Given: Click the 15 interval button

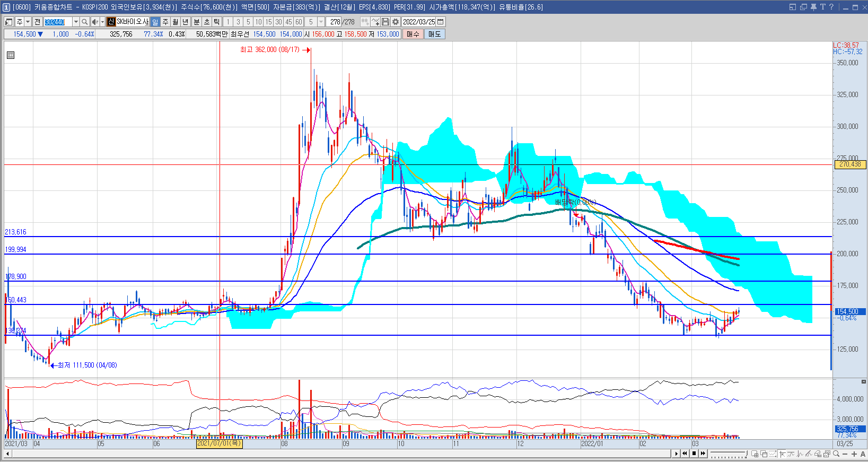Looking at the screenshot, I should (x=268, y=22).
